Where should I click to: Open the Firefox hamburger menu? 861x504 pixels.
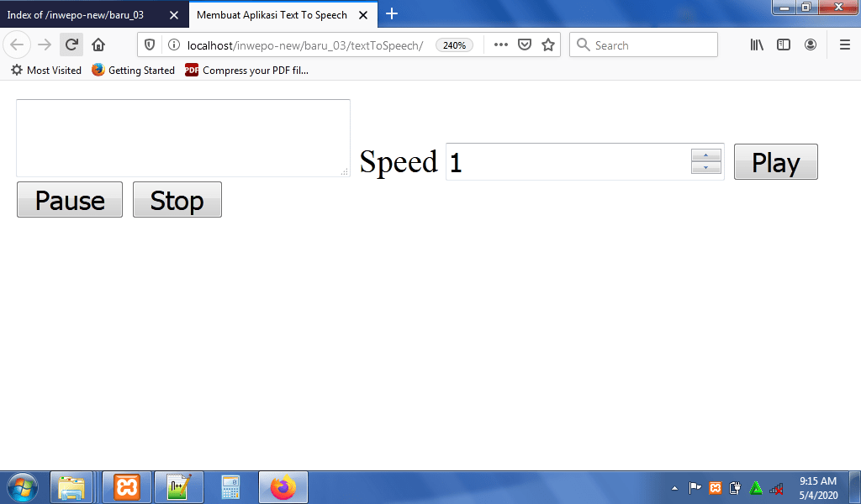845,45
